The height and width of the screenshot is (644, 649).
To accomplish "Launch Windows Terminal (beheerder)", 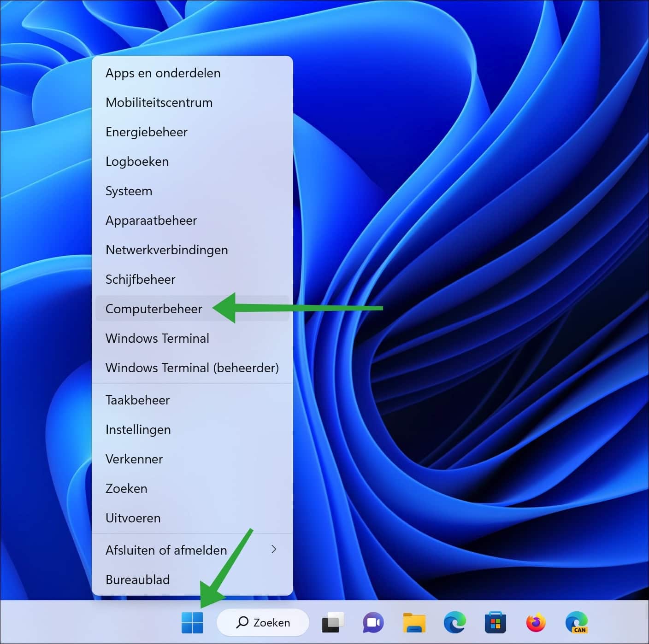I will [192, 368].
